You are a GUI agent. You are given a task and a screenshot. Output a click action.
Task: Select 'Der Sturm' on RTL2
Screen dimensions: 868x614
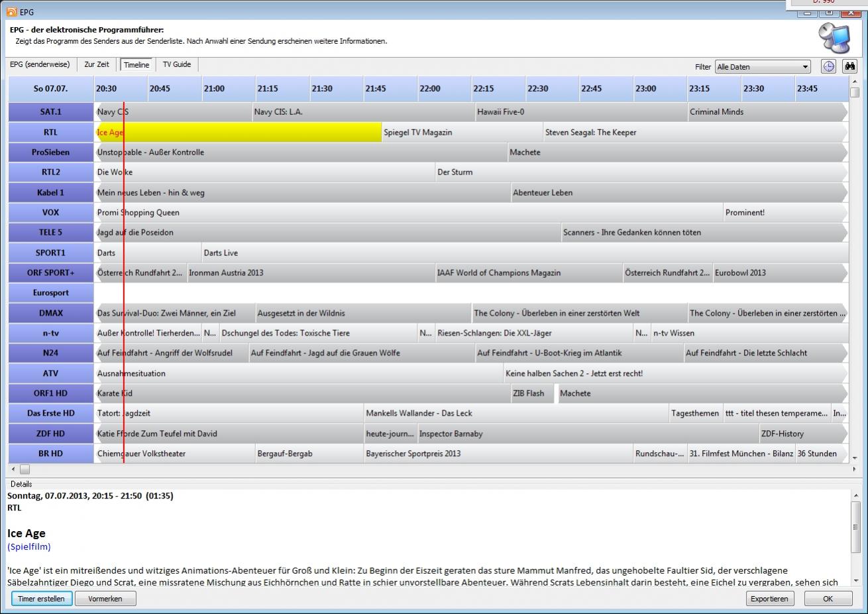coord(641,172)
